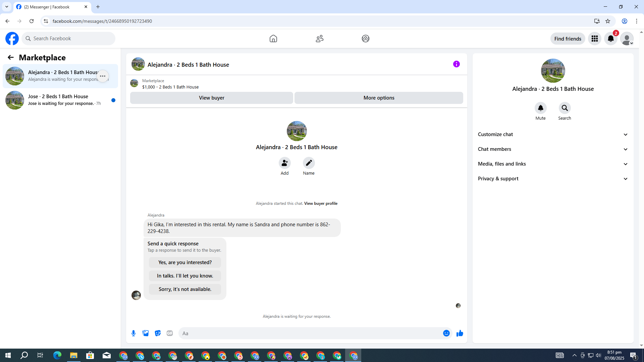Expand Media, files and links section
The height and width of the screenshot is (362, 644).
[x=553, y=164]
